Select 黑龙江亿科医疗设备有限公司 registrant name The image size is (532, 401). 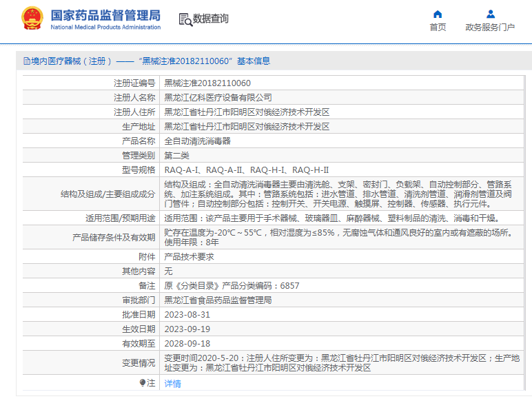[x=218, y=98]
